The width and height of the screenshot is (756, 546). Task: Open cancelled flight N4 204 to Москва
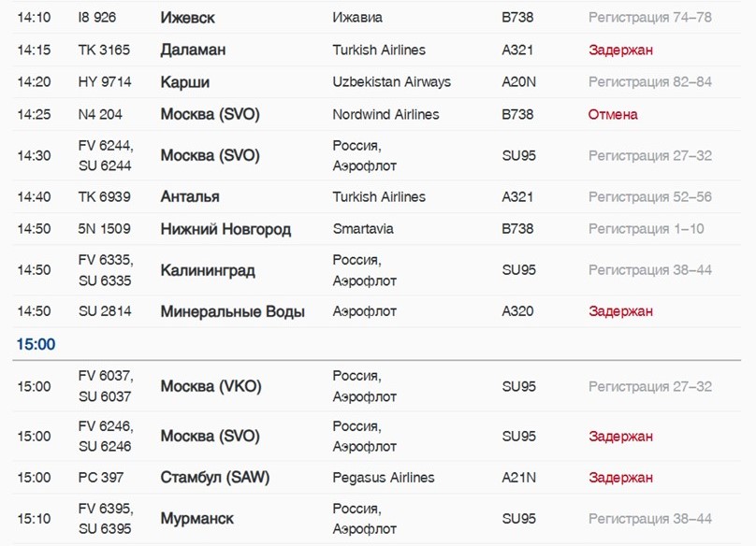[376, 115]
